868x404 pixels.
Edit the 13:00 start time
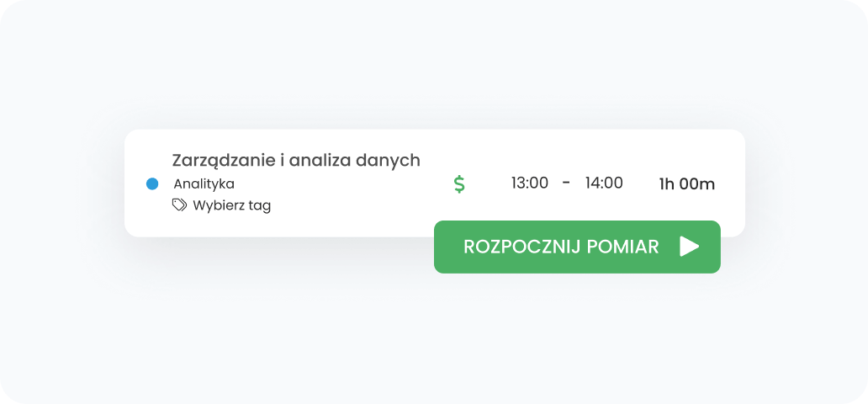pyautogui.click(x=530, y=183)
